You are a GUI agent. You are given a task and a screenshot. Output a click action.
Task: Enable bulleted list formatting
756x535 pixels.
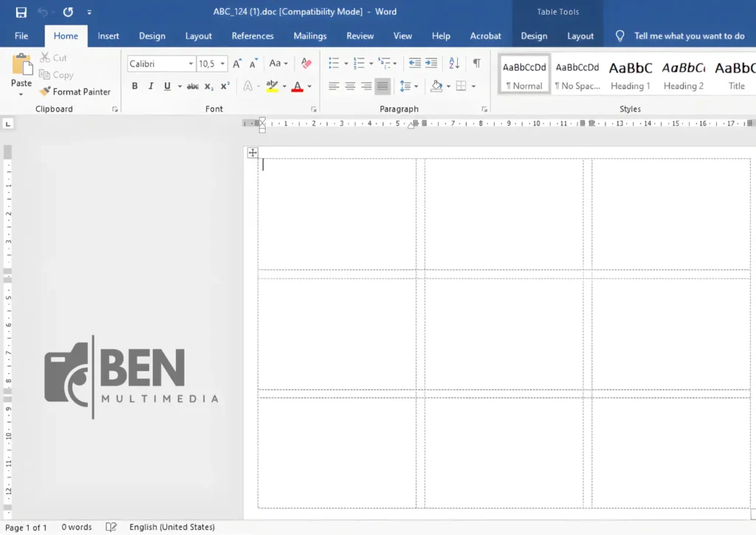(x=333, y=64)
